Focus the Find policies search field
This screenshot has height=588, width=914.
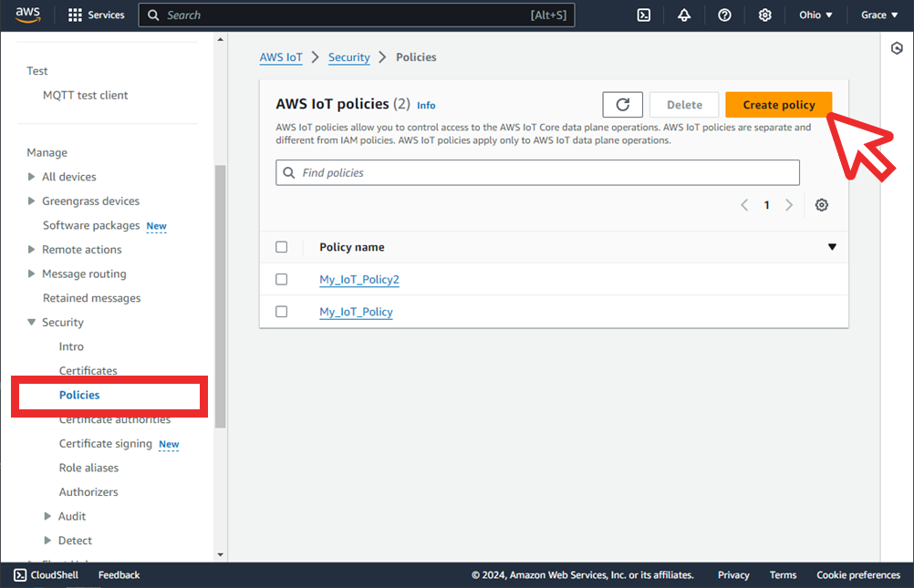pos(537,173)
